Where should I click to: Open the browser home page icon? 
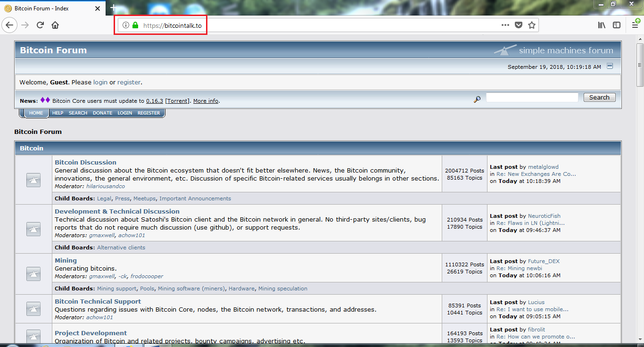click(55, 25)
